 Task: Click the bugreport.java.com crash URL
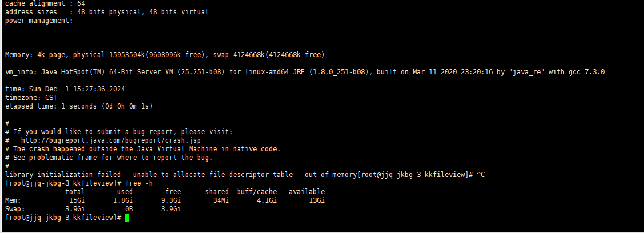tap(111, 140)
